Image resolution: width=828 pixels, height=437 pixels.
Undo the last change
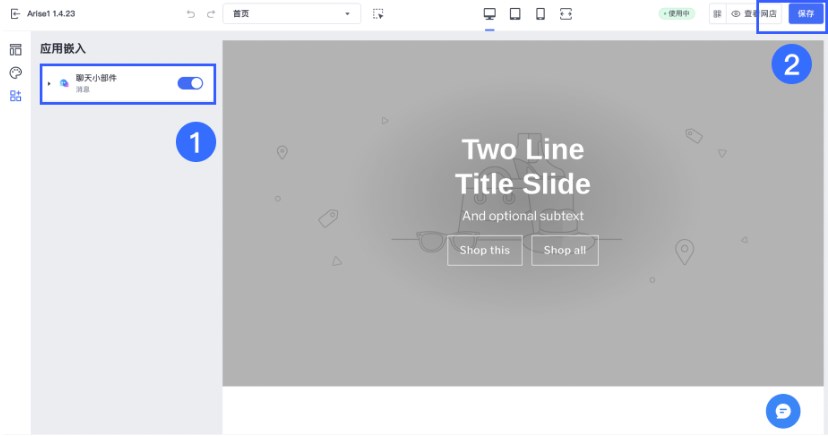coord(191,14)
